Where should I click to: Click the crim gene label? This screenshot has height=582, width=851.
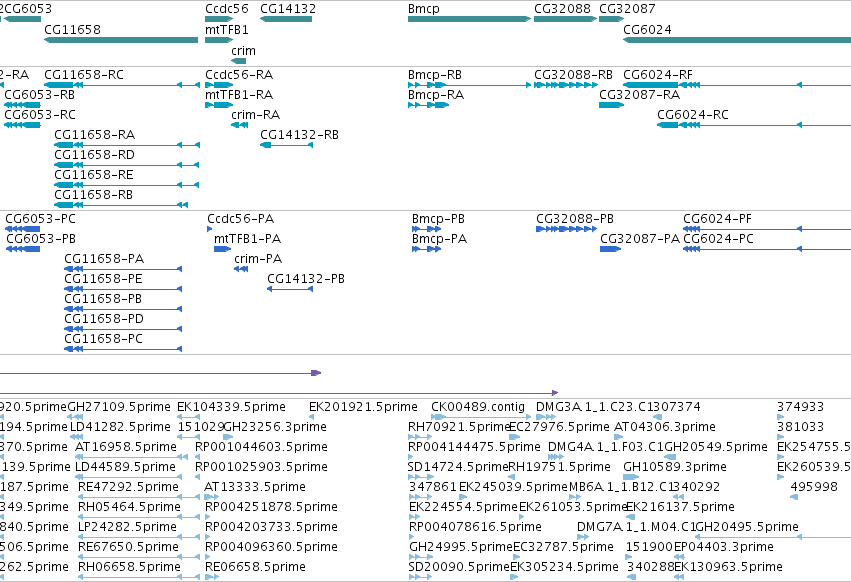[x=243, y=50]
